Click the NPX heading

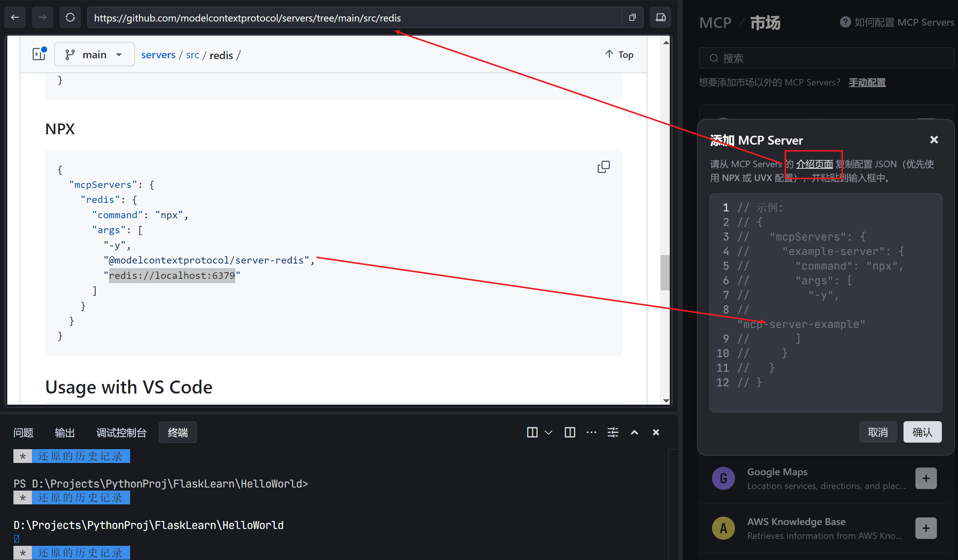pos(60,129)
